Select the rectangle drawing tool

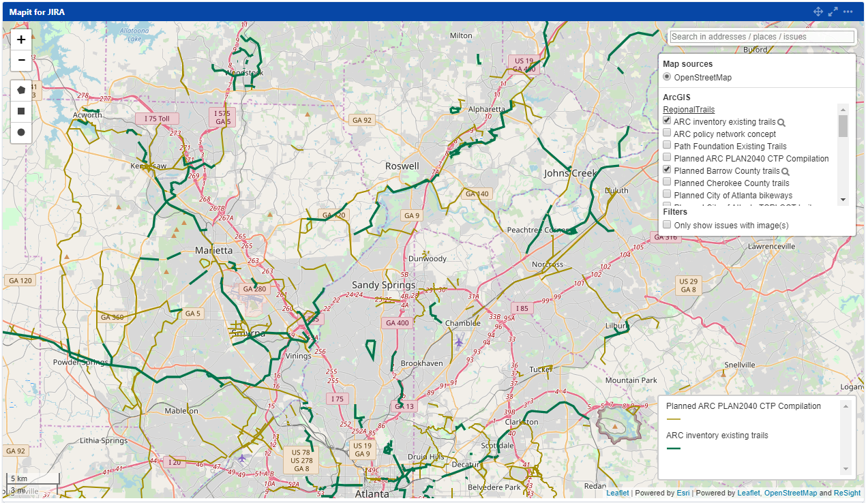(x=20, y=111)
